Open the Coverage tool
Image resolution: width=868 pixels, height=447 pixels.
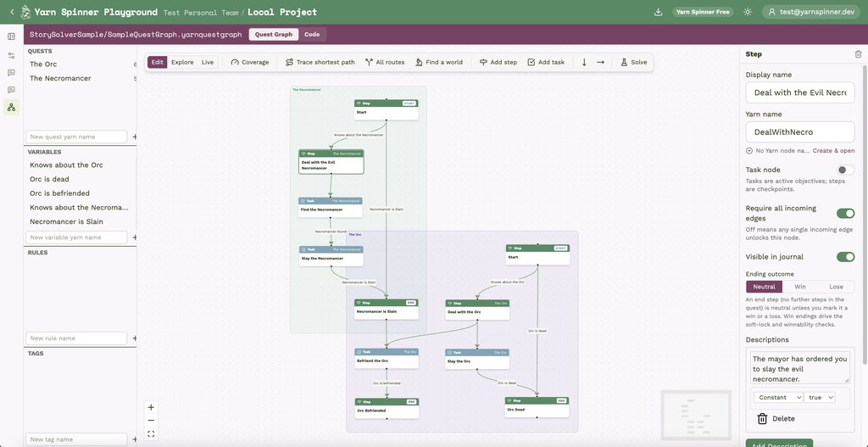click(250, 62)
